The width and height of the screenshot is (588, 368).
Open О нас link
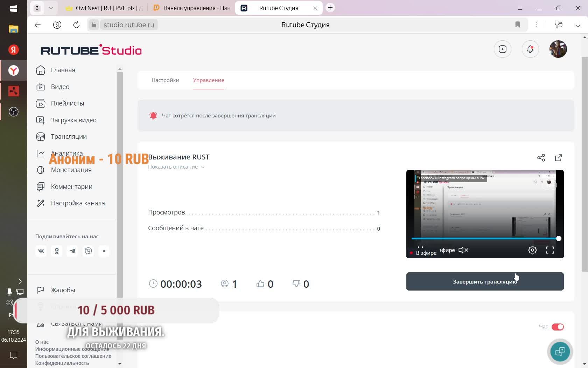(42, 342)
